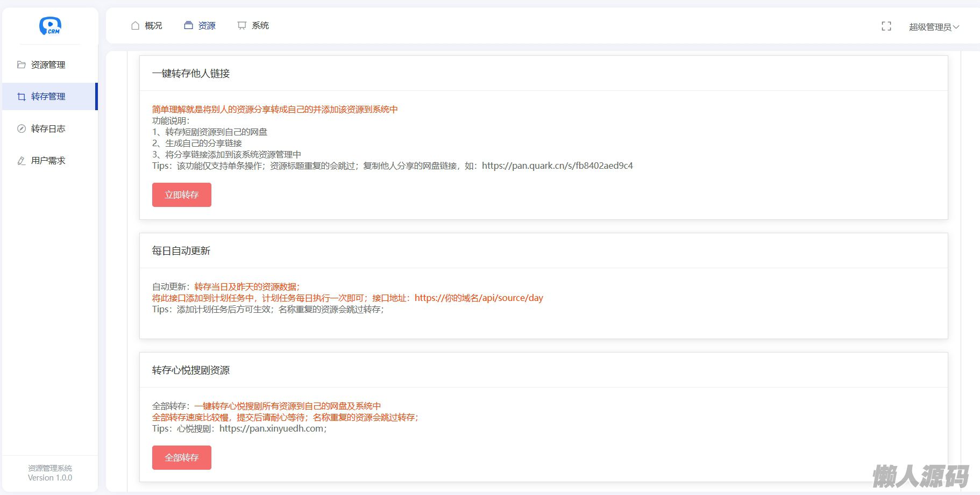
Task: Click the compass icon beside 转存日志
Action: click(x=22, y=129)
